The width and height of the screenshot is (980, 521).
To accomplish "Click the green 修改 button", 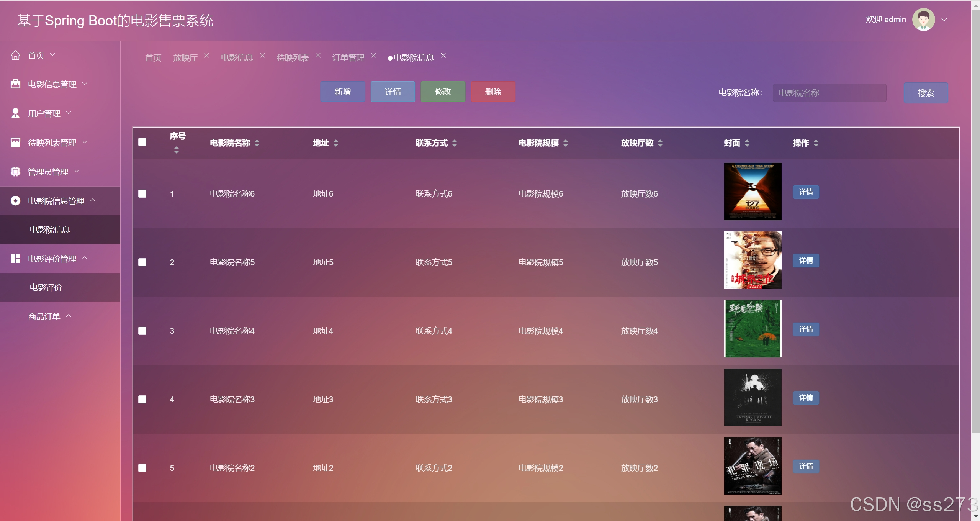I will click(443, 92).
